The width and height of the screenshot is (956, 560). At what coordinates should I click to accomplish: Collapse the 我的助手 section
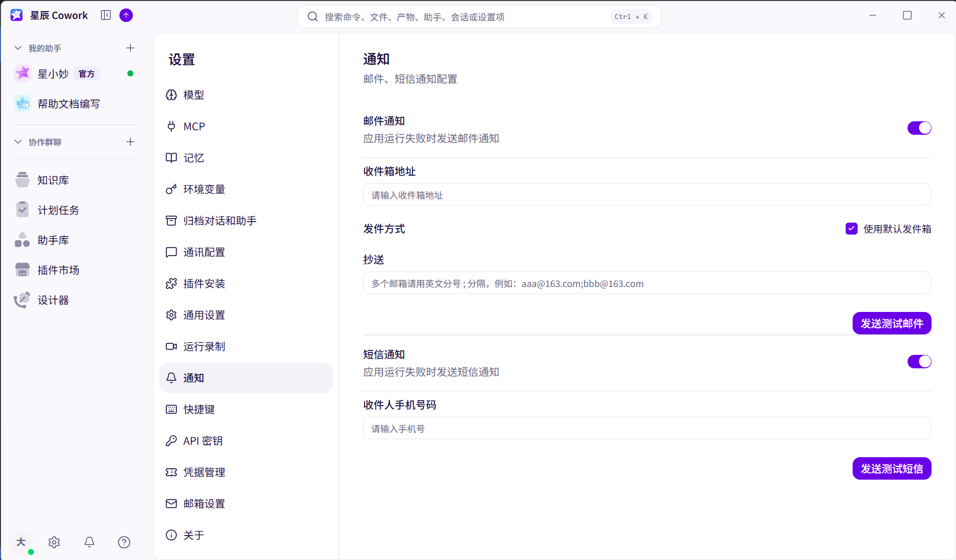[x=18, y=48]
